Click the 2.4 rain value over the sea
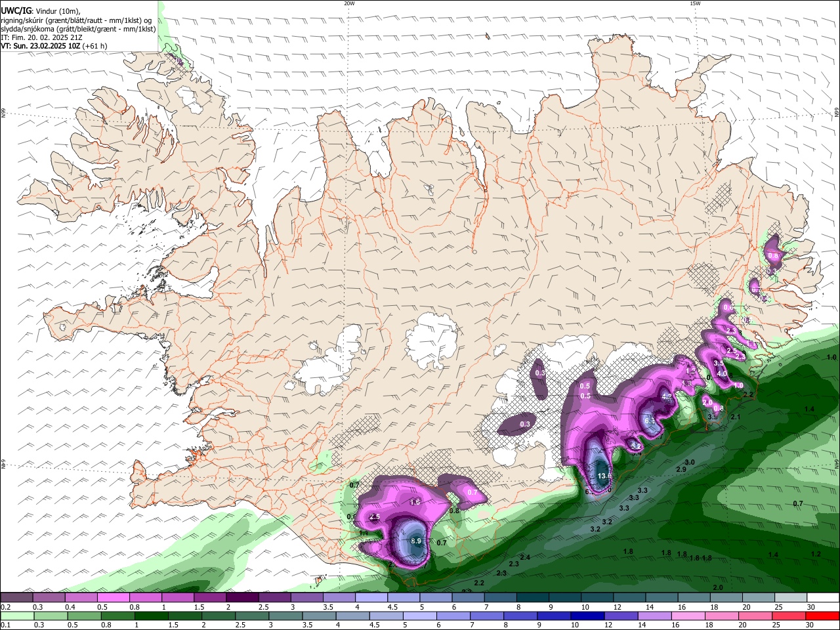This screenshot has width=840, height=630. (525, 557)
